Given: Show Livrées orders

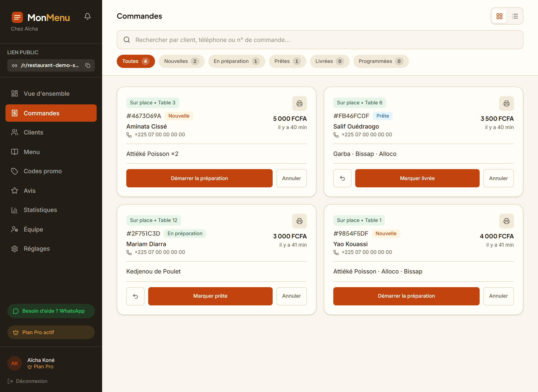Looking at the screenshot, I should pyautogui.click(x=330, y=61).
